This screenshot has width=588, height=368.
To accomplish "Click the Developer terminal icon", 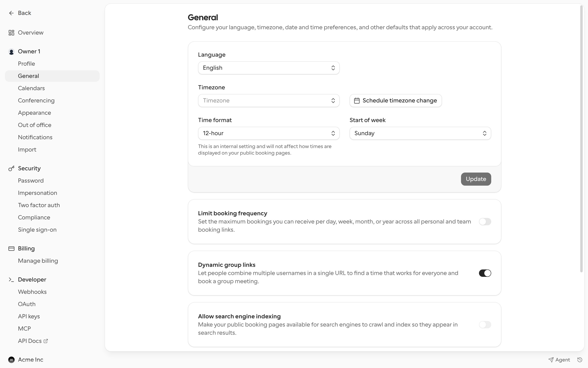I will coord(11,280).
